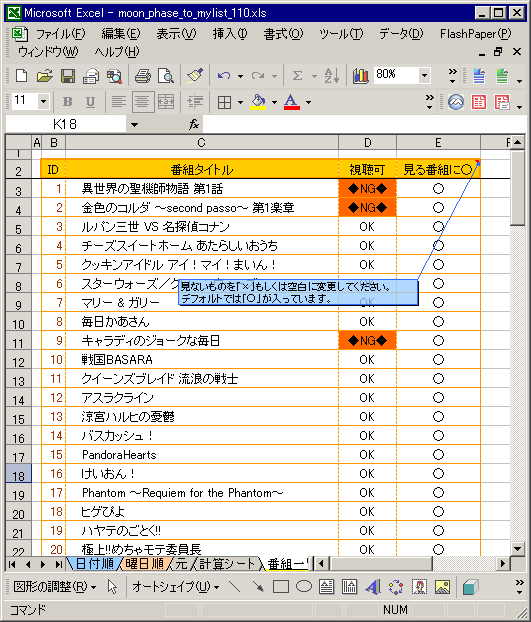Sort ascending with A-Z icon
Screen dimensions: 531x622
[332, 75]
